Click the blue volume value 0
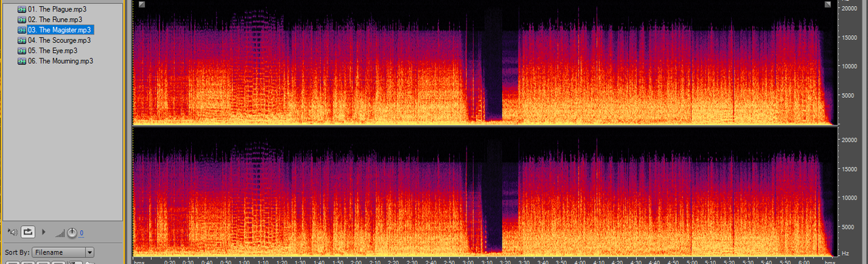The width and height of the screenshot is (868, 264). pyautogui.click(x=81, y=233)
